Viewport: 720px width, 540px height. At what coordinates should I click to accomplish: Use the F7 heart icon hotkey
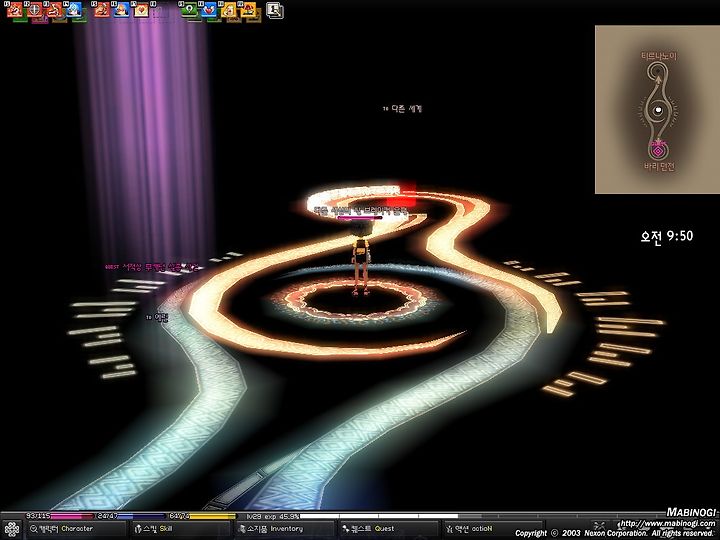(x=141, y=9)
